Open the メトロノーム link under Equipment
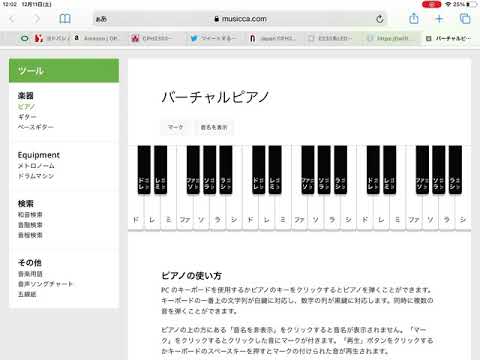 pos(36,166)
